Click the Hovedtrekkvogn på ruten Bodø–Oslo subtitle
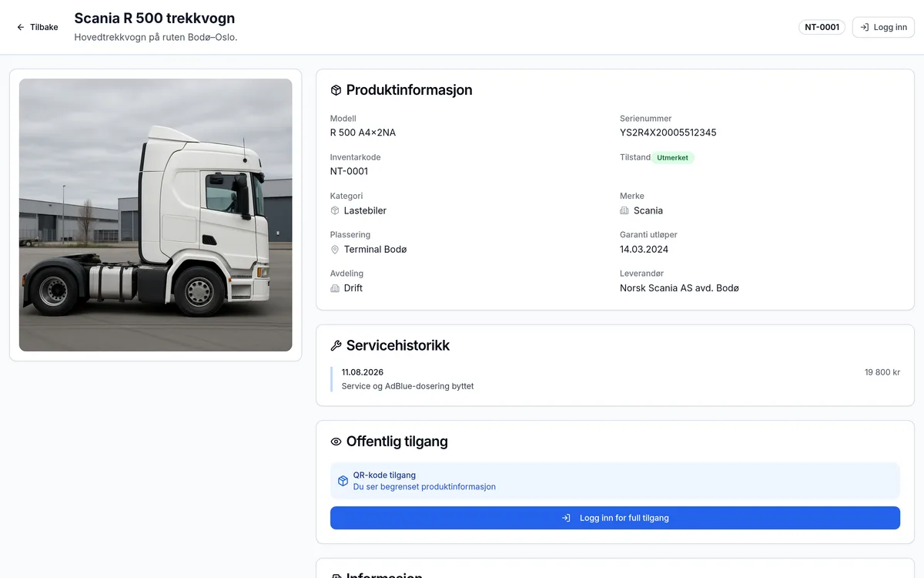 coord(156,37)
